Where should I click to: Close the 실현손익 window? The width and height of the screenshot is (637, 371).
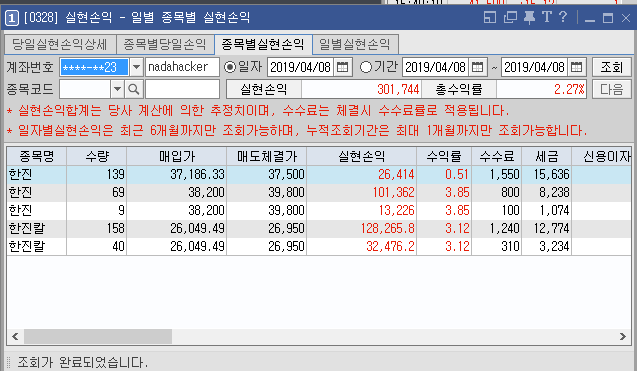coord(626,18)
